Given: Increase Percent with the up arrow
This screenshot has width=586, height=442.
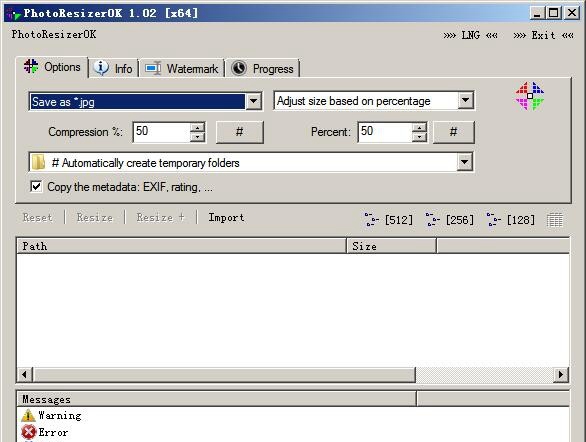Looking at the screenshot, I should [420, 127].
